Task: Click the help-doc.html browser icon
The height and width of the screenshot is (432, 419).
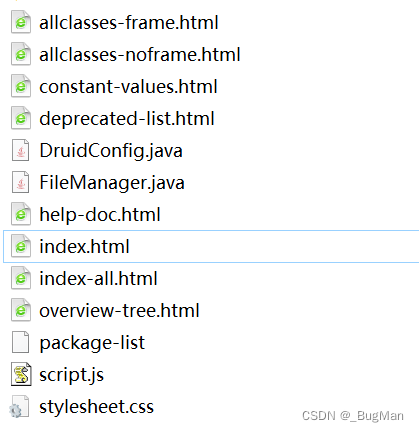Action: [21, 214]
